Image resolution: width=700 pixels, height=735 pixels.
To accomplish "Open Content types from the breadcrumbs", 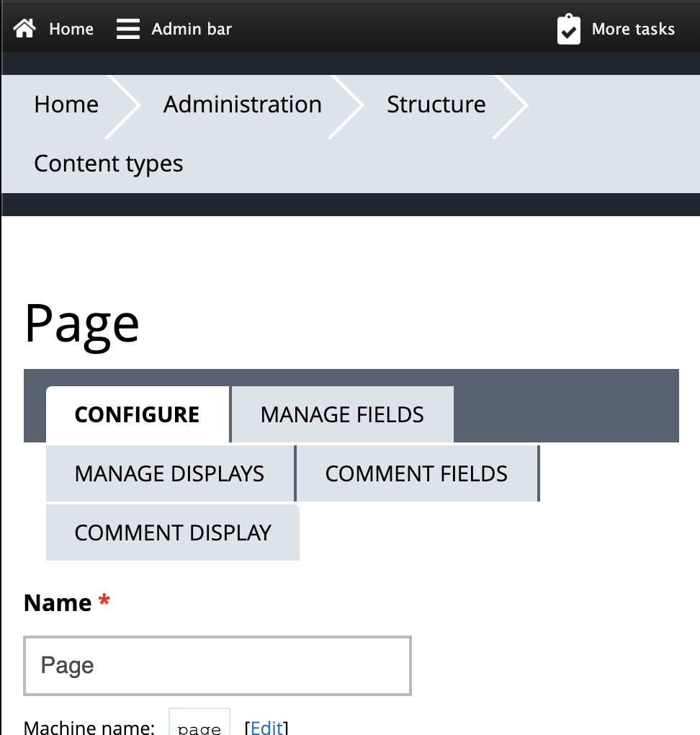I will coord(108,164).
